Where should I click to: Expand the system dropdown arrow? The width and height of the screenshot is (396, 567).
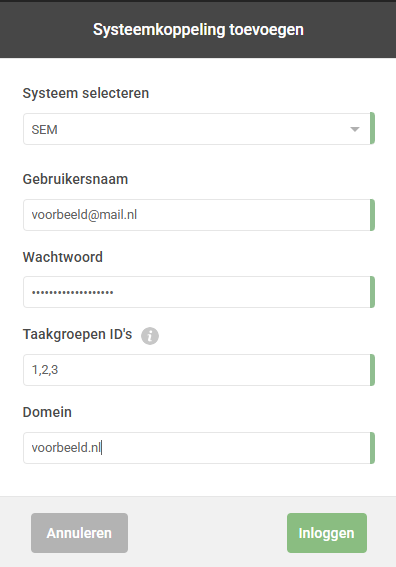pos(355,129)
